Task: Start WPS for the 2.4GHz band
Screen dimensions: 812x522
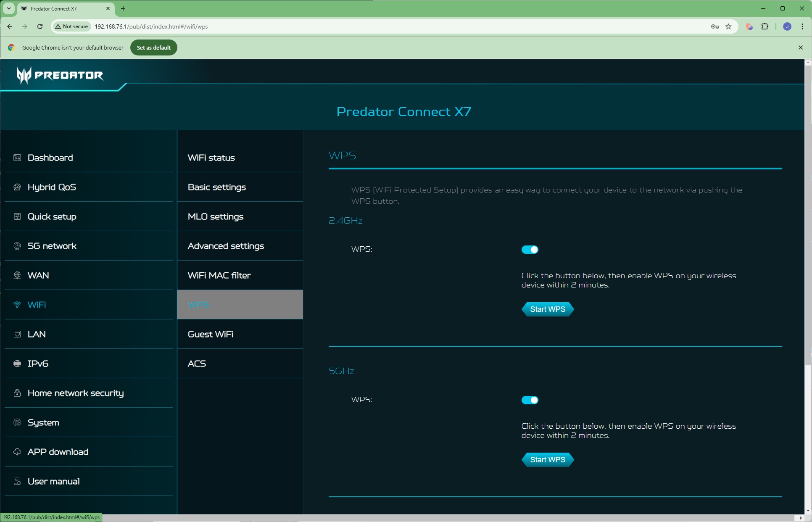Action: point(547,309)
